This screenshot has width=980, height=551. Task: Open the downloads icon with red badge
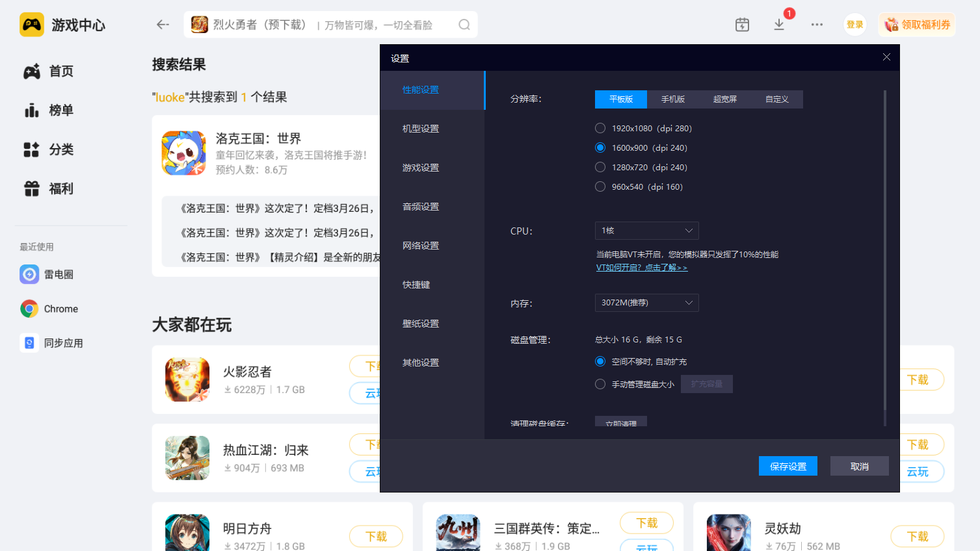tap(779, 25)
